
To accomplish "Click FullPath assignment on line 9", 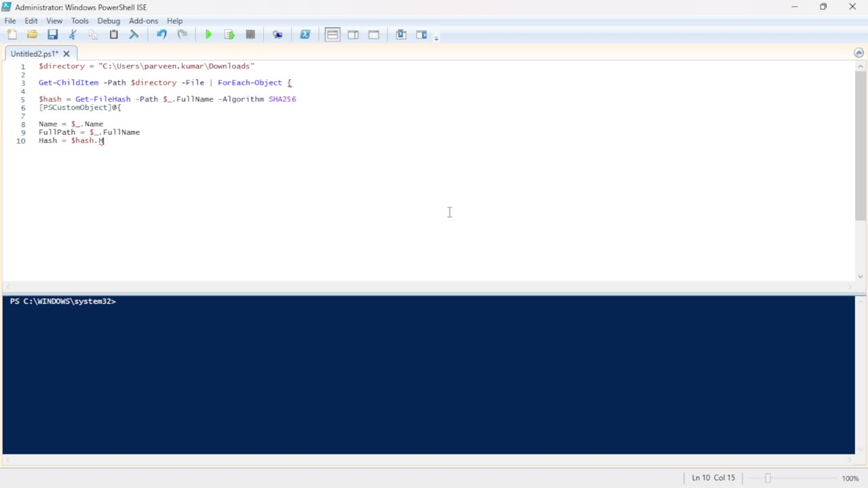I will 89,132.
